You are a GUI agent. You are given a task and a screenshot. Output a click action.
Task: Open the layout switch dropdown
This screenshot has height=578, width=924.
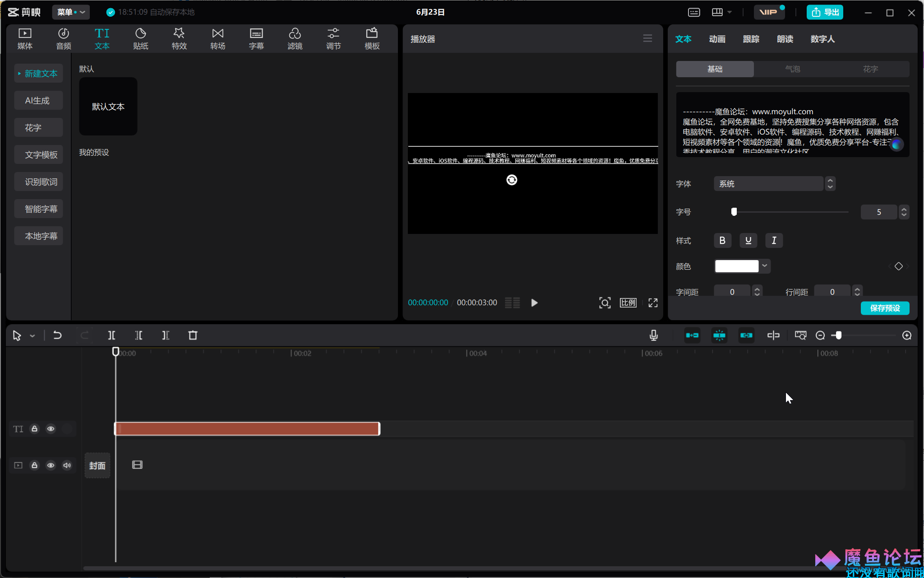point(721,12)
